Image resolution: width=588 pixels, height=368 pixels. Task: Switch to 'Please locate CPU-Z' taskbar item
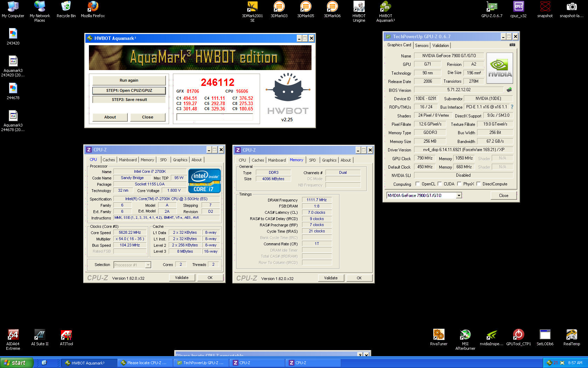[x=145, y=363]
